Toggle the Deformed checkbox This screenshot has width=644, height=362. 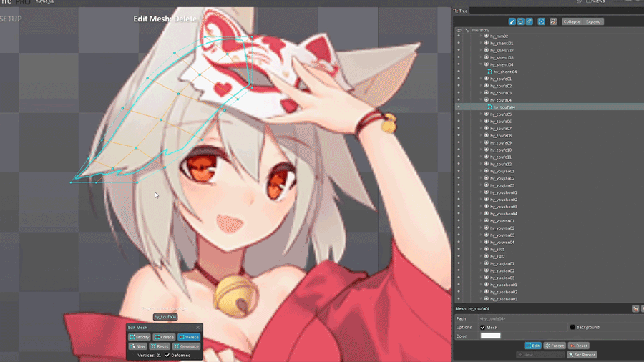pos(167,355)
